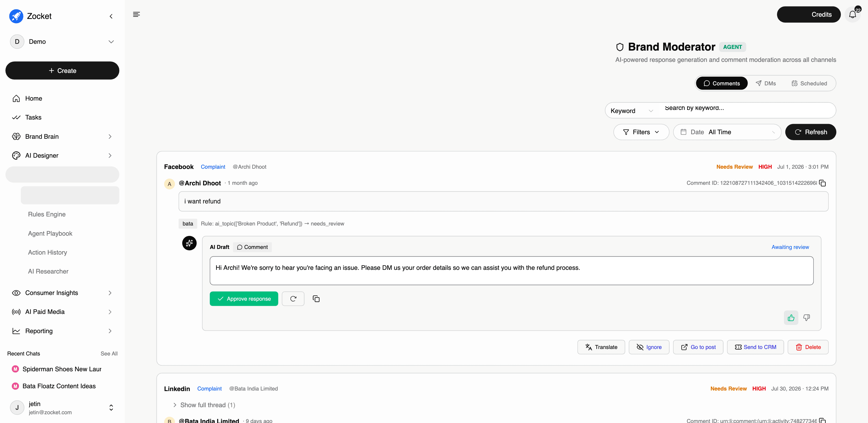Image resolution: width=868 pixels, height=423 pixels.
Task: Expand the Reporting submenu
Action: pos(110,331)
